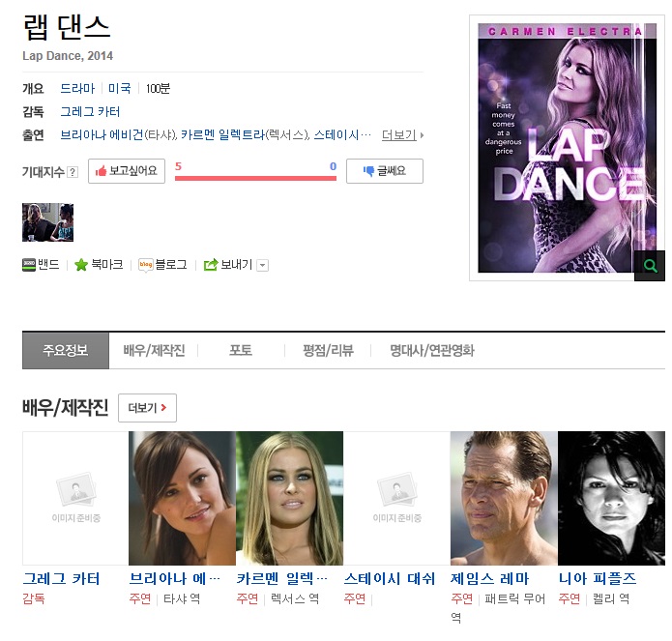
Task: Click the green bookmark star icon
Action: pyautogui.click(x=81, y=265)
